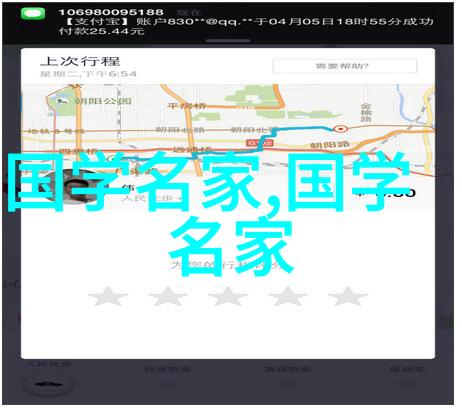The image size is (462, 412).
Task: Tap the red destination marker on map
Action: pyautogui.click(x=341, y=129)
